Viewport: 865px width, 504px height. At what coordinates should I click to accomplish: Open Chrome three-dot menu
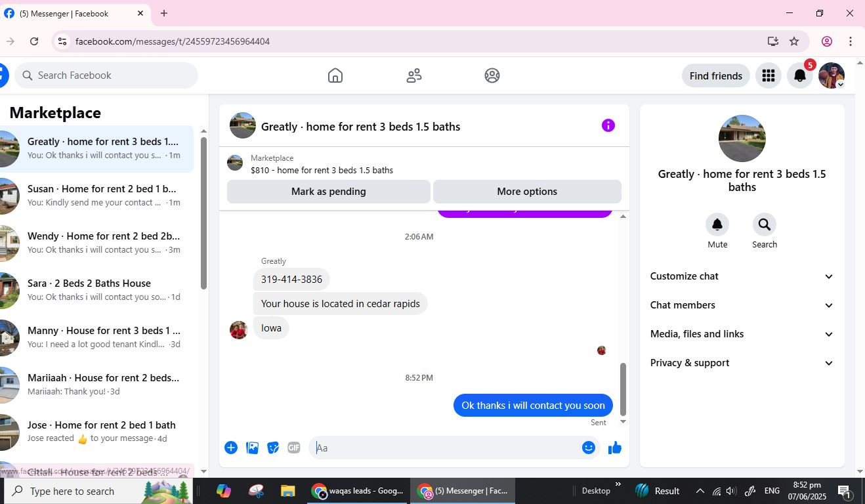(851, 41)
